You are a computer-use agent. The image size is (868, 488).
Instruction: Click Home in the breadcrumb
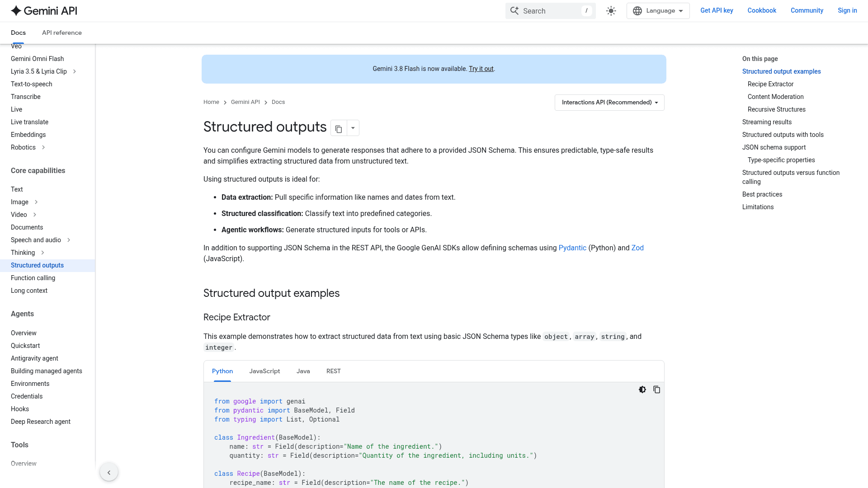pyautogui.click(x=211, y=102)
